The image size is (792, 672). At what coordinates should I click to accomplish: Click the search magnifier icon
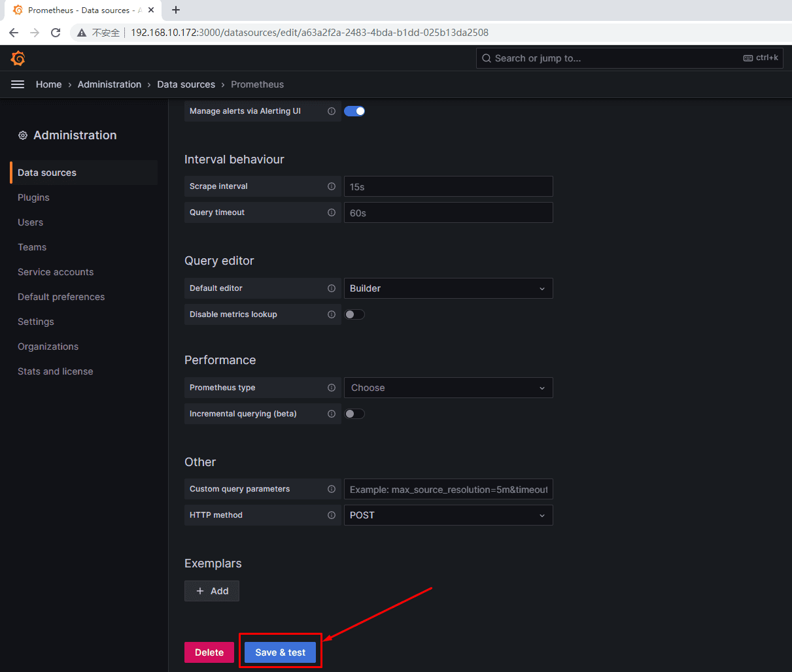(x=487, y=58)
